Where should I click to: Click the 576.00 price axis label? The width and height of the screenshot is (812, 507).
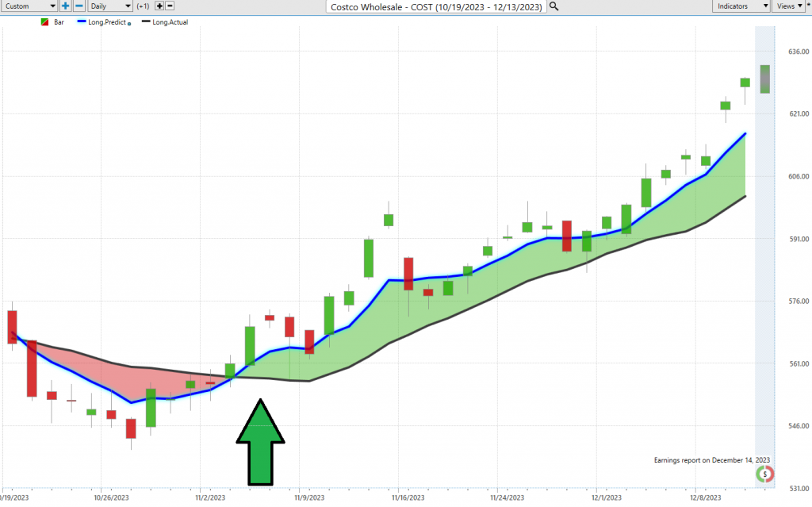coord(799,302)
